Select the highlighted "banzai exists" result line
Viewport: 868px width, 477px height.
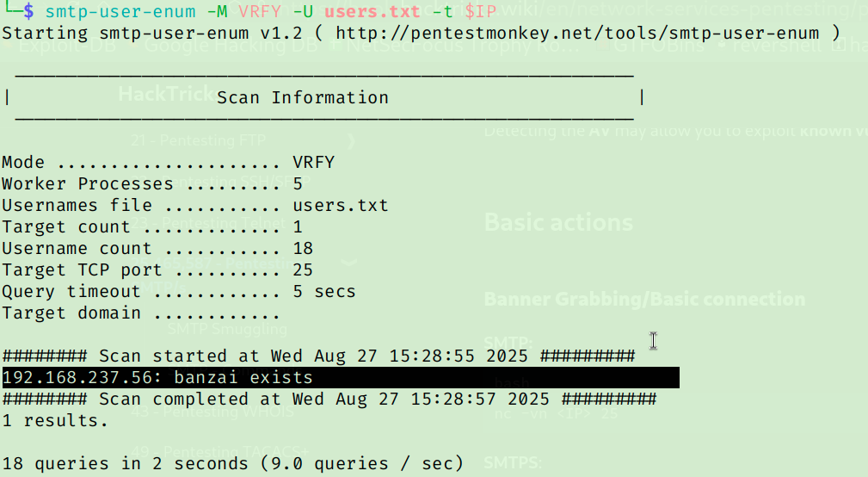click(341, 377)
